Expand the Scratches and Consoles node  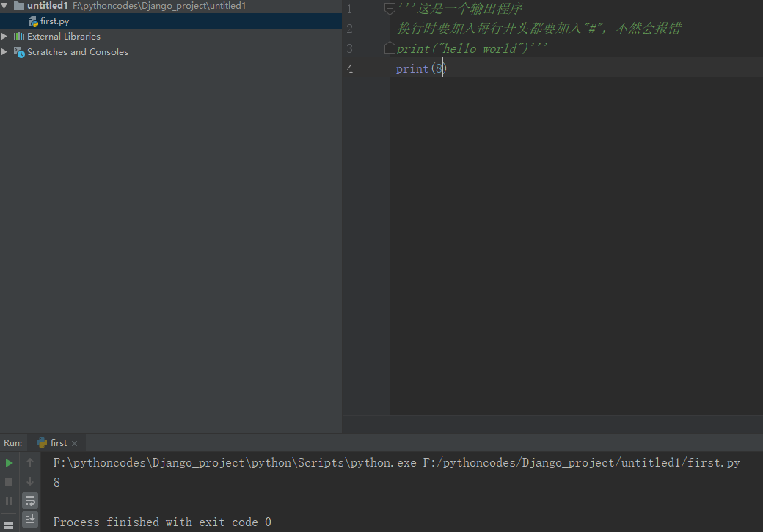pyautogui.click(x=4, y=51)
